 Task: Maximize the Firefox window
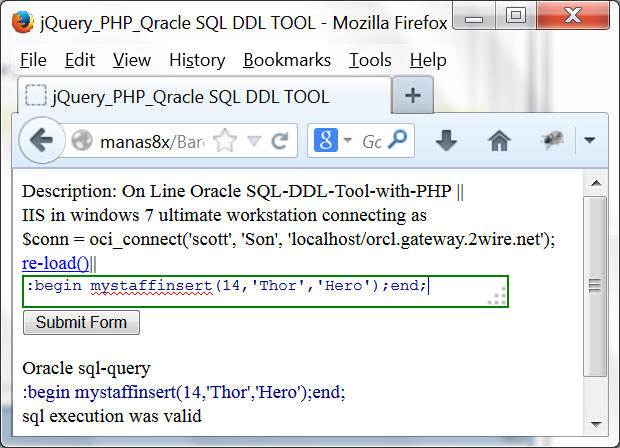(x=516, y=16)
